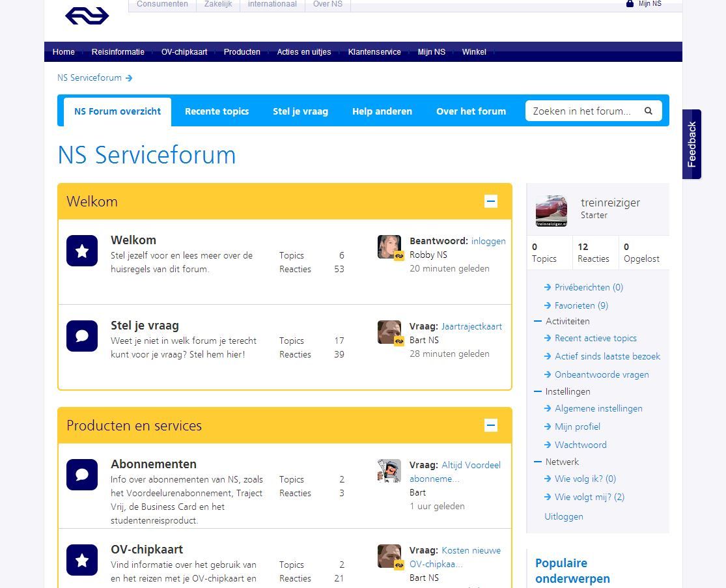Click the Zoeken in het forum field
This screenshot has height=588, width=726.
point(583,111)
